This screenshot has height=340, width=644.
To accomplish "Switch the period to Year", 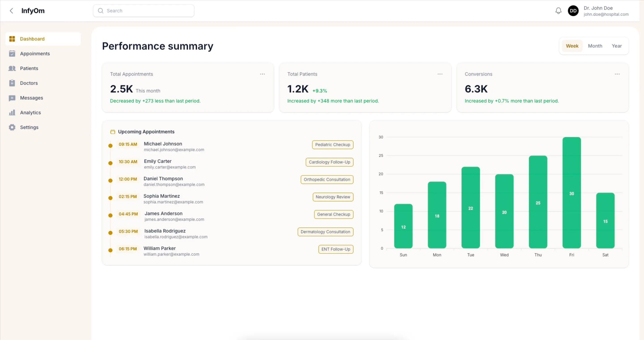I will click(x=616, y=46).
